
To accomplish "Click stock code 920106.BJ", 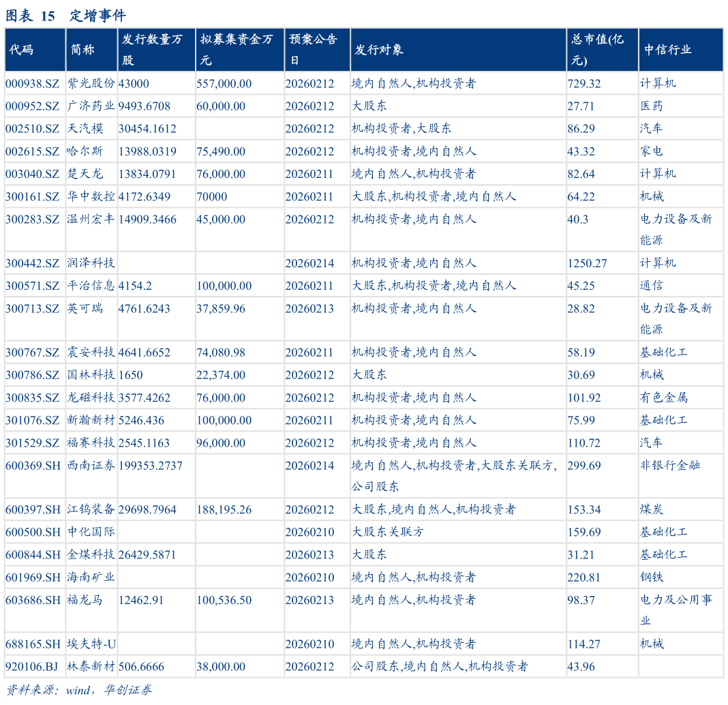I will (32, 667).
